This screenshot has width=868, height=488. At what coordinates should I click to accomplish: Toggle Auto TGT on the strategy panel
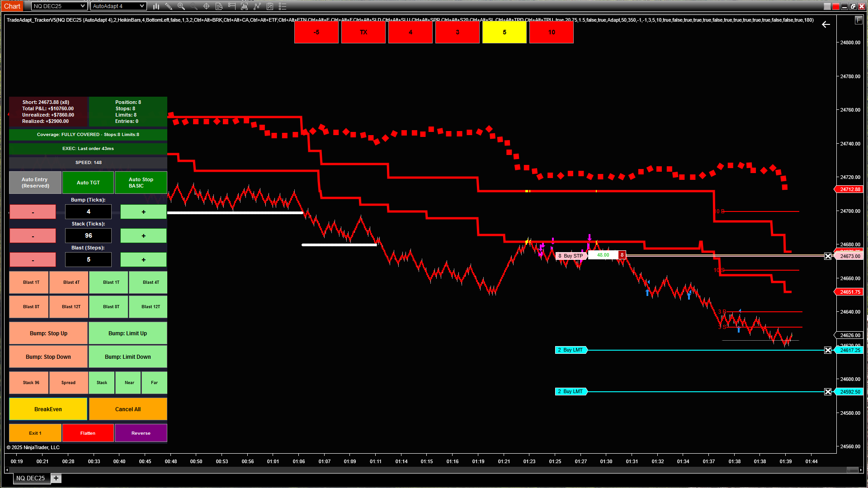pos(88,182)
